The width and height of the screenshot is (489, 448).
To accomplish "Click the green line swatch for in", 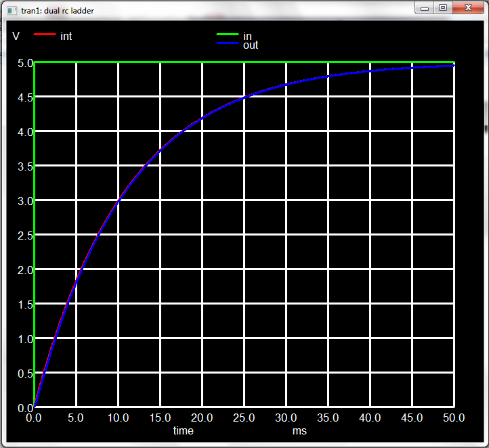I will [x=228, y=34].
